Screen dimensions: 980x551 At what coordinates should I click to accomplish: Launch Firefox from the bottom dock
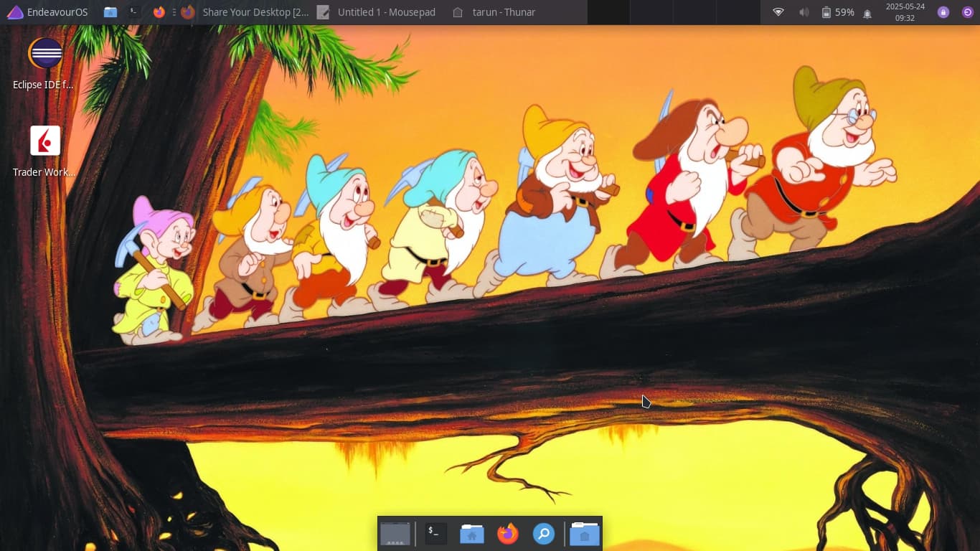[x=508, y=534]
